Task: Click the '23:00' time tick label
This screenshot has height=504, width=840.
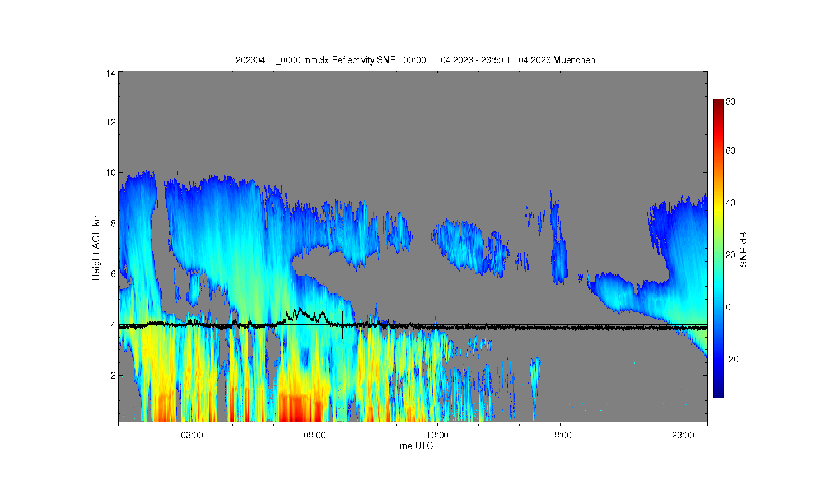Action: click(x=683, y=436)
